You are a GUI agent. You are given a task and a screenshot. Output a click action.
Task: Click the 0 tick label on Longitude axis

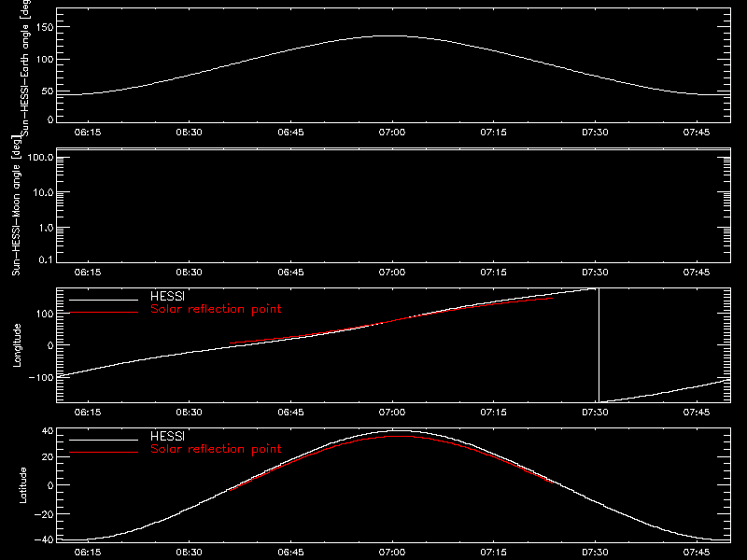pos(50,345)
